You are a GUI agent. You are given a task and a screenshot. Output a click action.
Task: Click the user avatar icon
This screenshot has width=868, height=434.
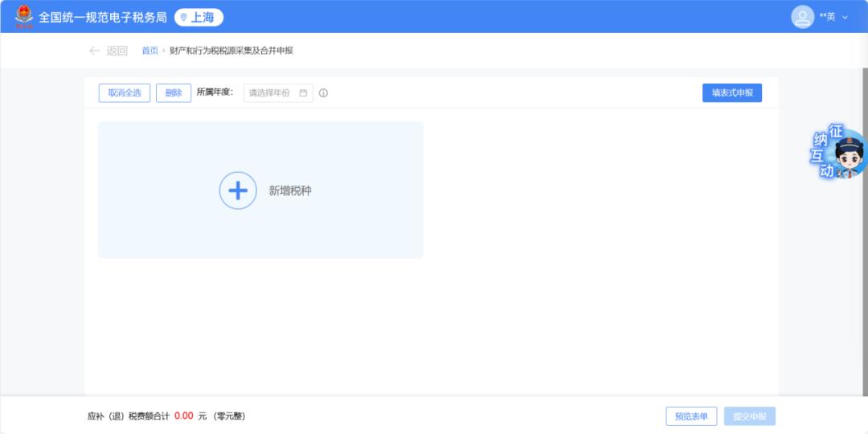coord(802,17)
